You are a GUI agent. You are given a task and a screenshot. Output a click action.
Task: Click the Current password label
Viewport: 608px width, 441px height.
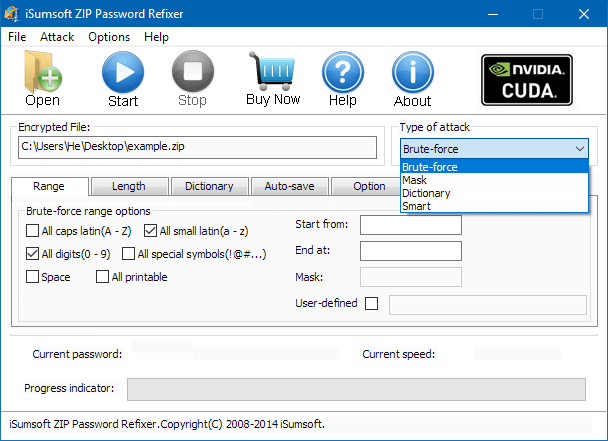(77, 354)
